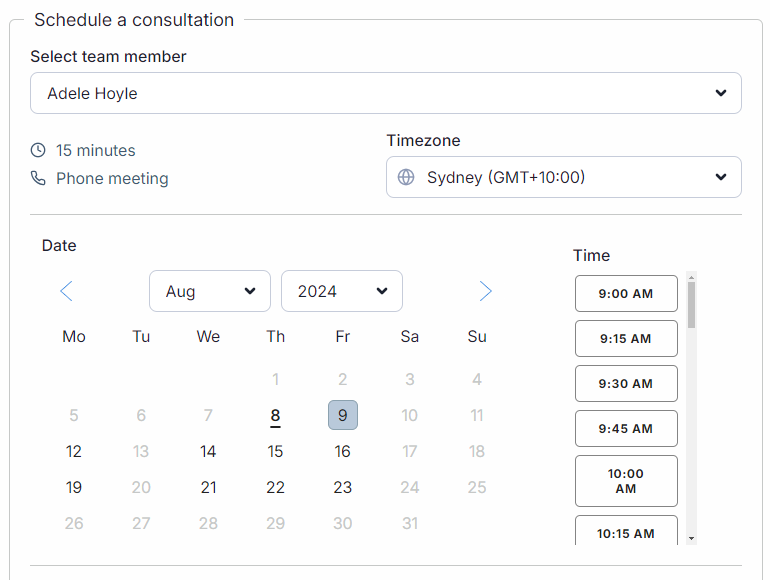Go to the next month arrow
The height and width of the screenshot is (580, 770).
coord(485,291)
